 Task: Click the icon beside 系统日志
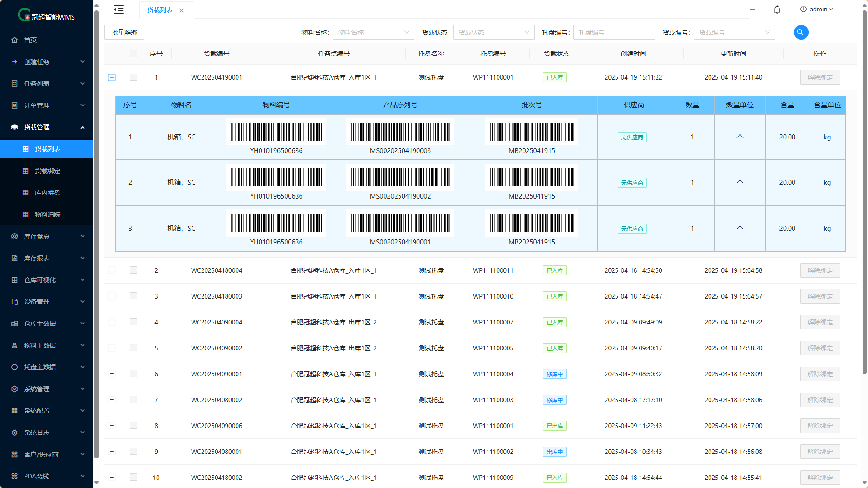15,433
